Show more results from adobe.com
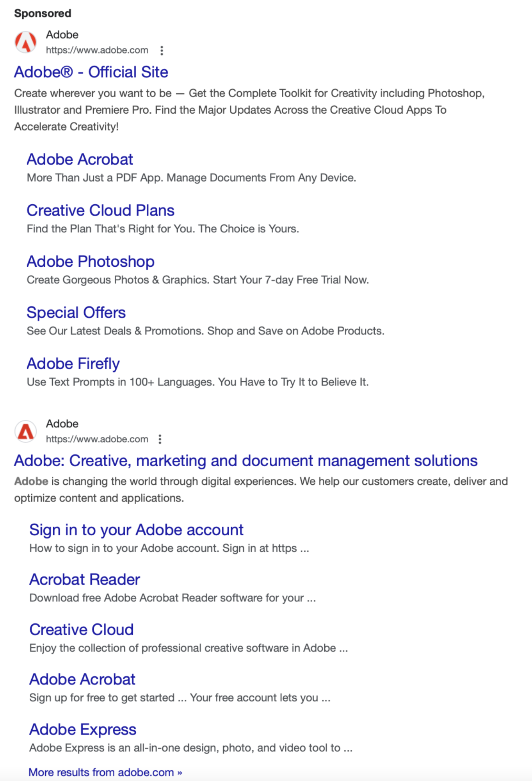 point(105,772)
